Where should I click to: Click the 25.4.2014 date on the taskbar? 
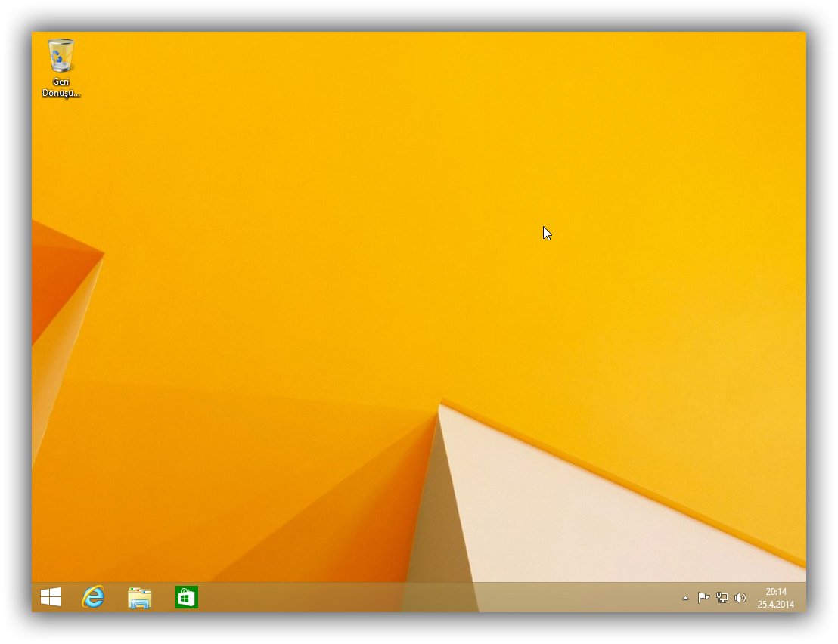coord(776,604)
